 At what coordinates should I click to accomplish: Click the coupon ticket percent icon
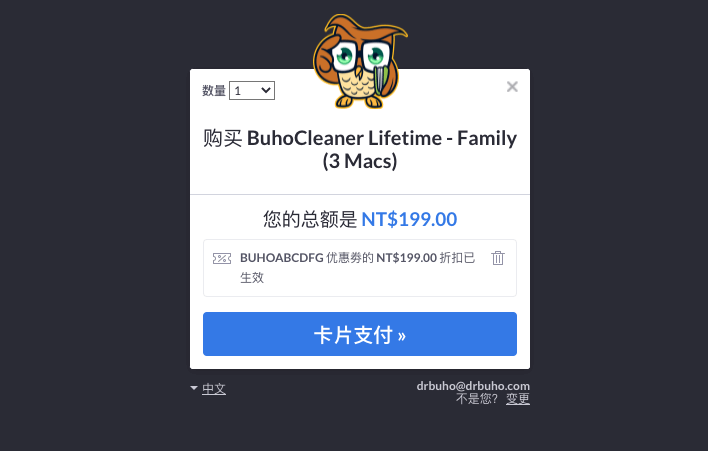click(222, 258)
